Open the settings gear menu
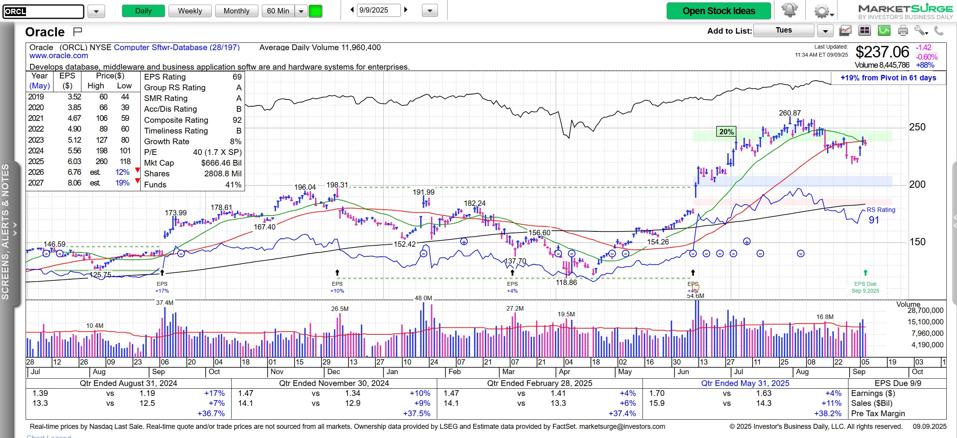The image size is (957, 438). tap(825, 11)
